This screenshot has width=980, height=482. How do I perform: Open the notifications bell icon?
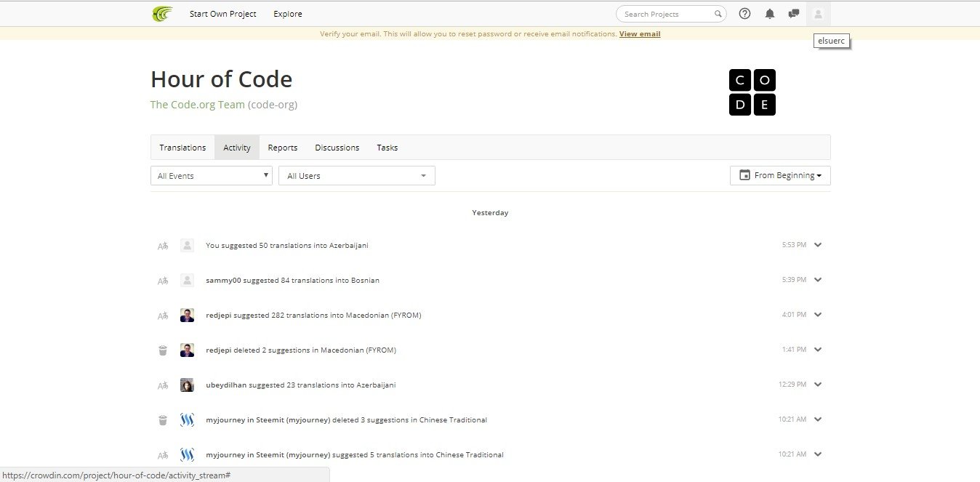click(770, 14)
